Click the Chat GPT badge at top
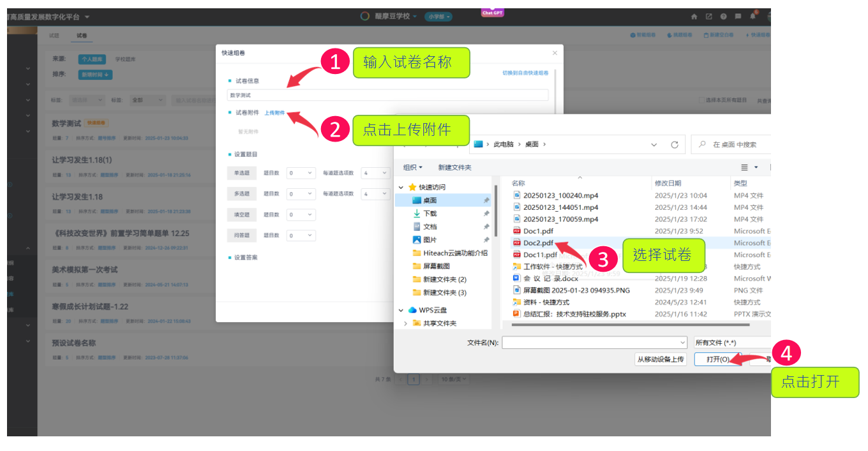Viewport: 868px width, 451px height. [492, 12]
